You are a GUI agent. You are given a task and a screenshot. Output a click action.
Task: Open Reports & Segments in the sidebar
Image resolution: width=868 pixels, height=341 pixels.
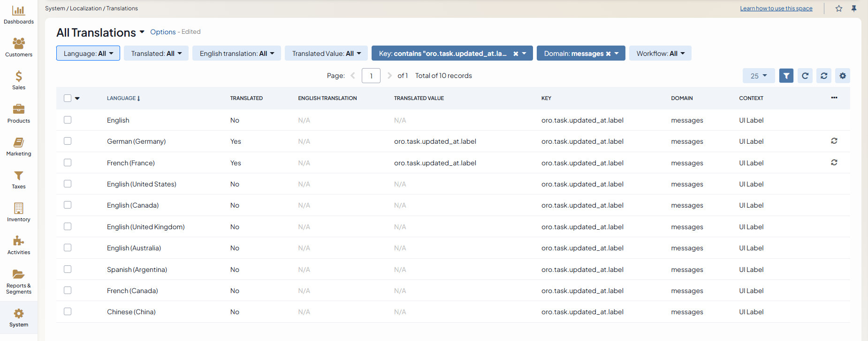click(19, 281)
